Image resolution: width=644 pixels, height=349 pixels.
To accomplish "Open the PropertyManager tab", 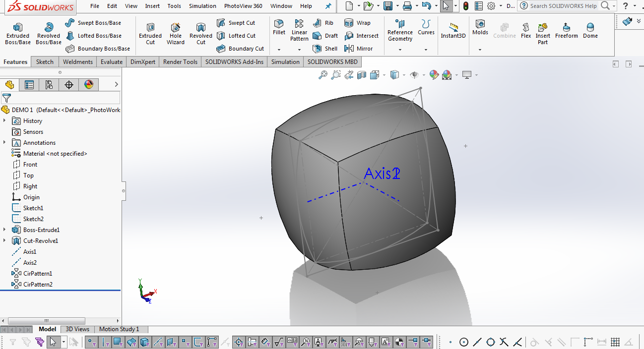I will click(29, 85).
